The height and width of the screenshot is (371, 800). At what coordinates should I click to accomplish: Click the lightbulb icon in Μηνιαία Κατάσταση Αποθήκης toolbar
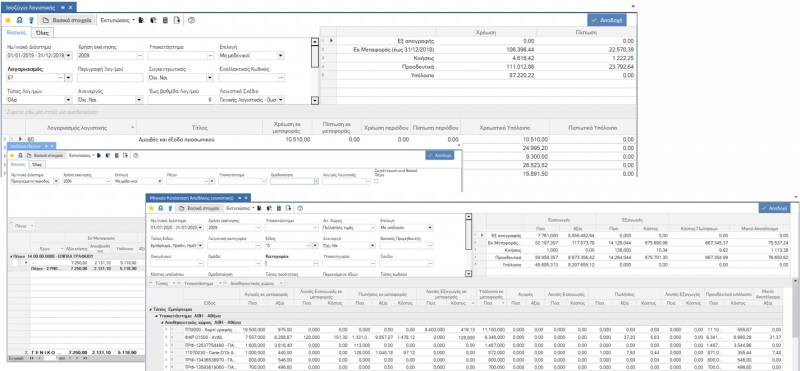(170, 208)
